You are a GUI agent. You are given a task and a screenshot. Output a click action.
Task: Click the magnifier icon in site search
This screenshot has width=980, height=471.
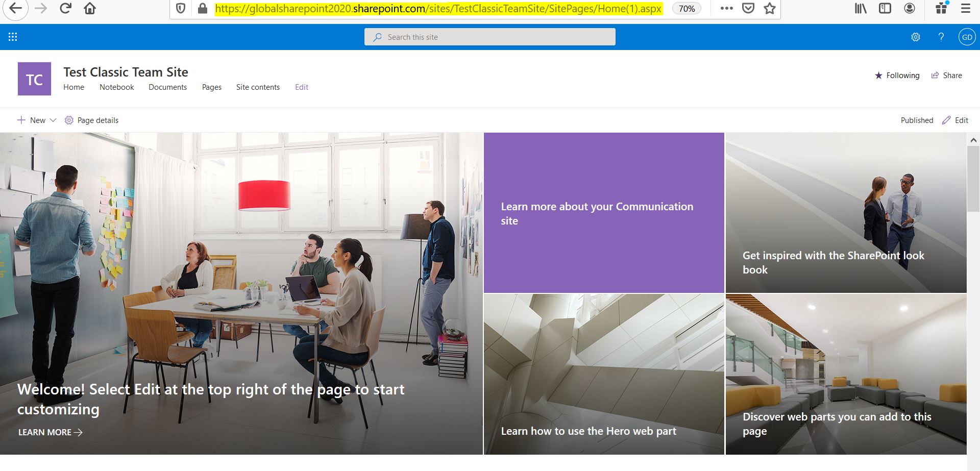click(x=378, y=37)
